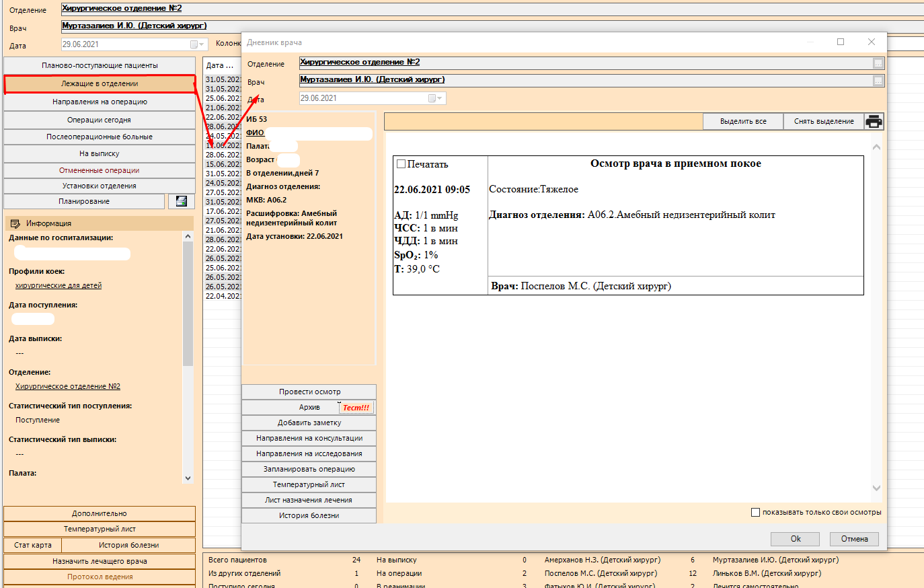
Task: Follow хирургические для детей link
Action: click(59, 285)
